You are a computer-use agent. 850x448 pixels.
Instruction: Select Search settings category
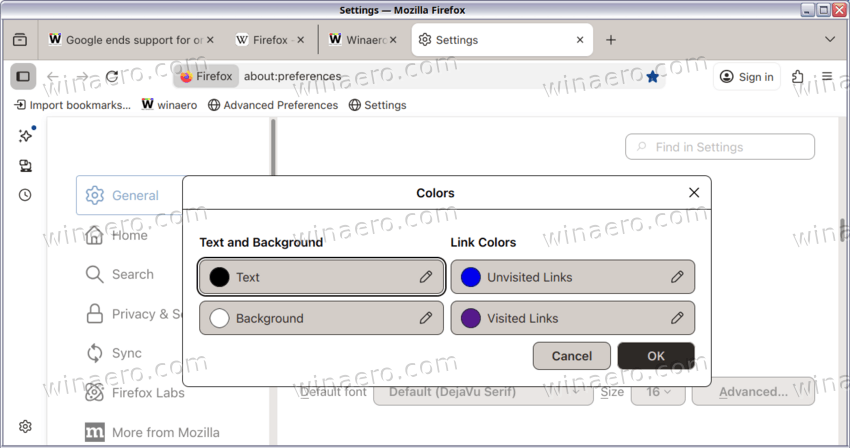[120, 274]
